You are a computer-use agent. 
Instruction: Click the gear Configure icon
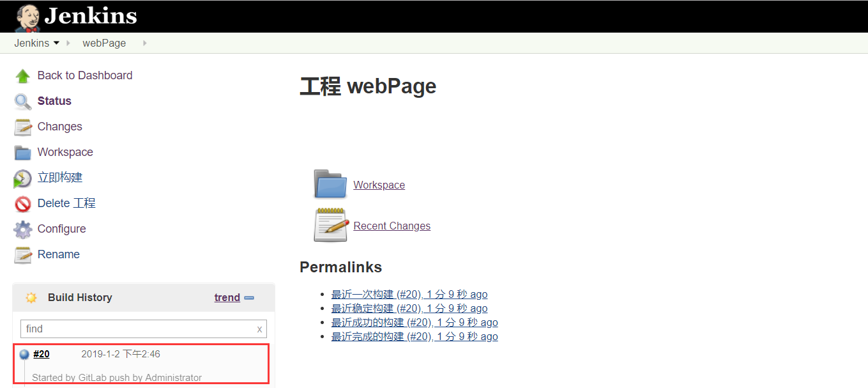tap(23, 229)
